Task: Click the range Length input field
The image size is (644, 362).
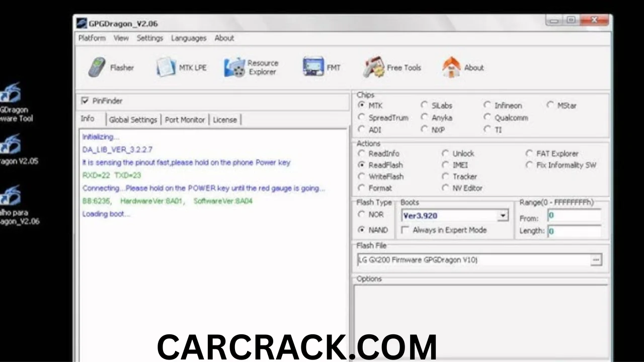Action: pyautogui.click(x=574, y=231)
